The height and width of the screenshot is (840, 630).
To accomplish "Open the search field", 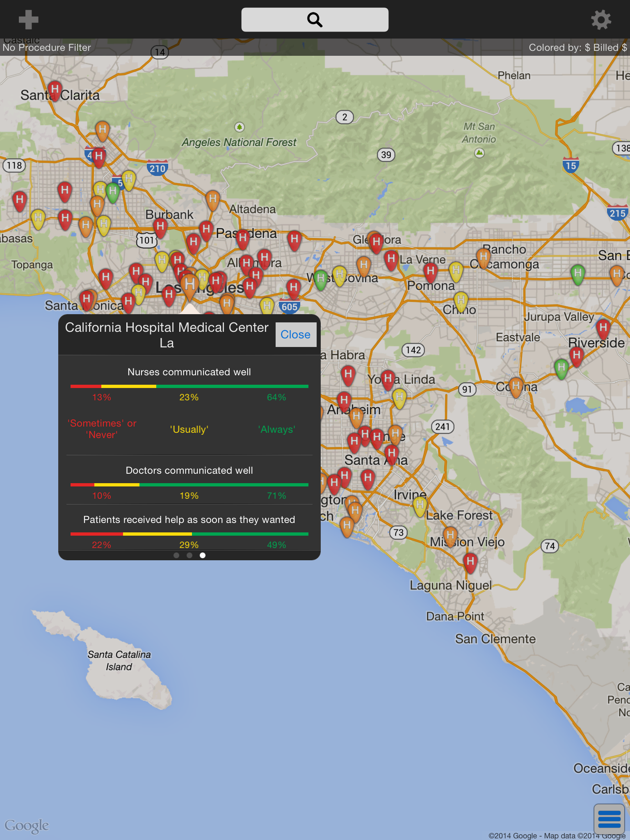I will click(315, 19).
